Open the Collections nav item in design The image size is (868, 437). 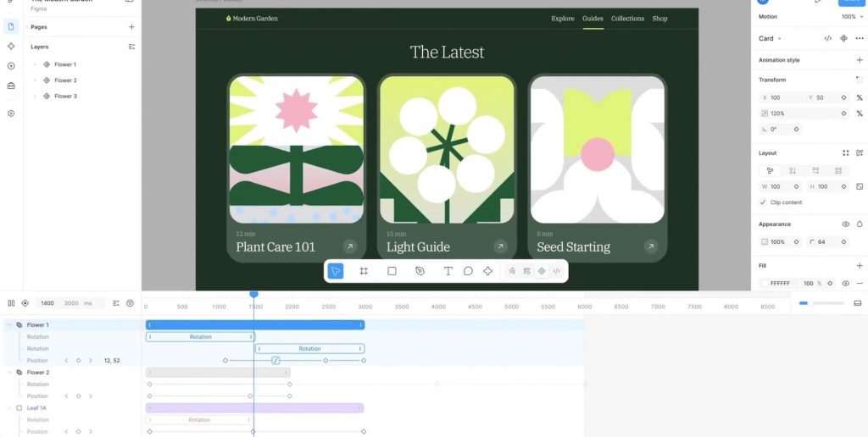tap(628, 19)
